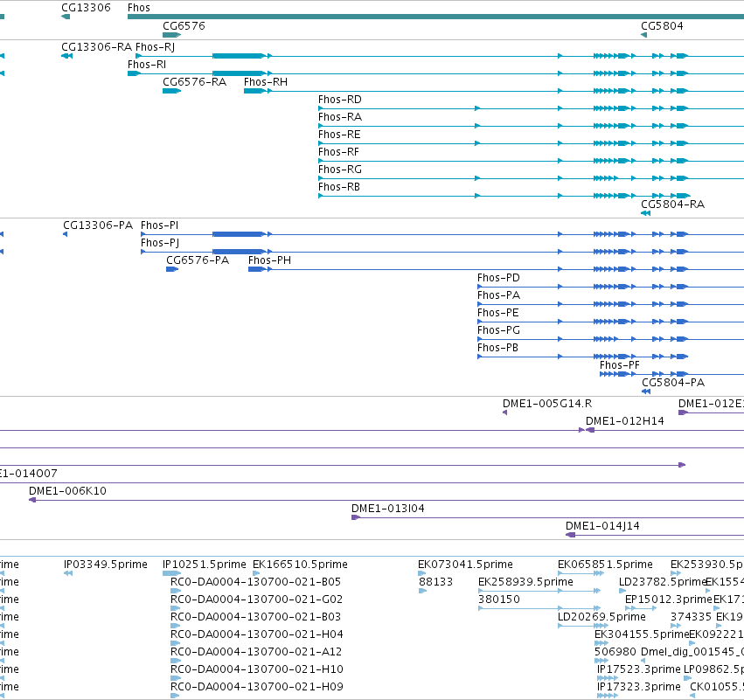Click the IP03349.5prime EST label
This screenshot has width=744, height=700.
(x=105, y=565)
